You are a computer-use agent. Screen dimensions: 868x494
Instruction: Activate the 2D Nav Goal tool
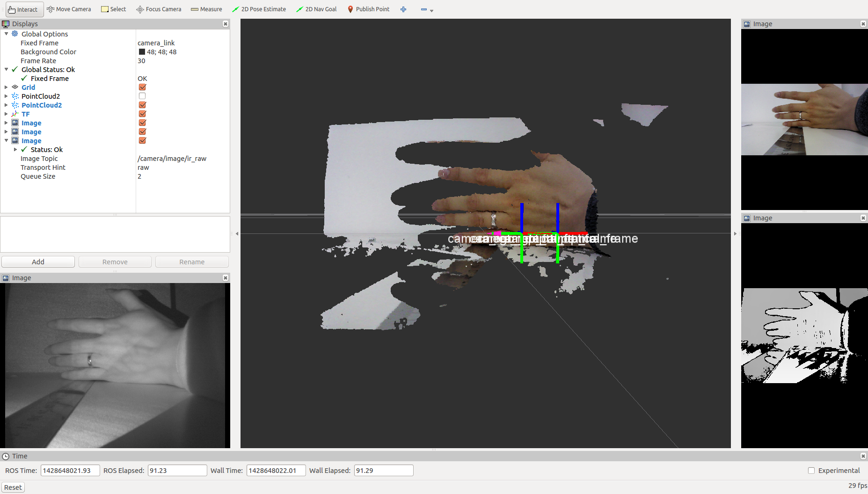pos(316,9)
